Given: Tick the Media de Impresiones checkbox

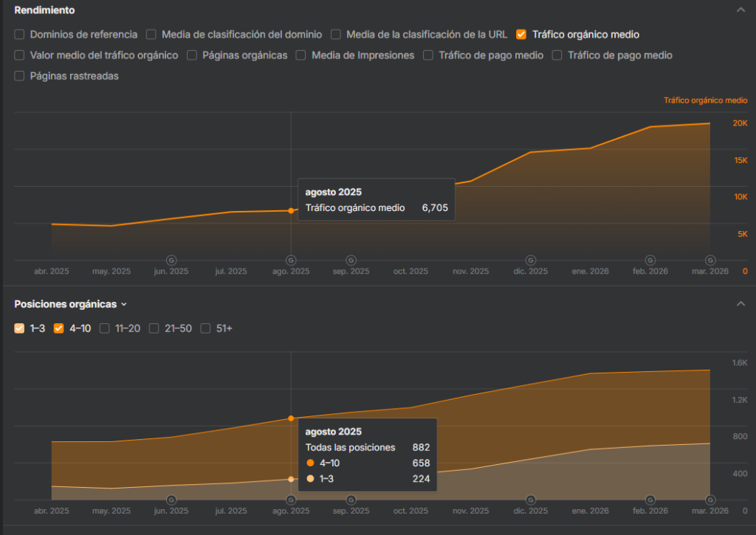Looking at the screenshot, I should (301, 55).
